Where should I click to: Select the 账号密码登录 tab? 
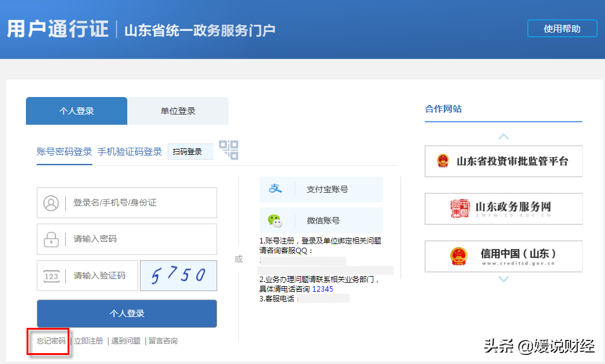point(65,151)
